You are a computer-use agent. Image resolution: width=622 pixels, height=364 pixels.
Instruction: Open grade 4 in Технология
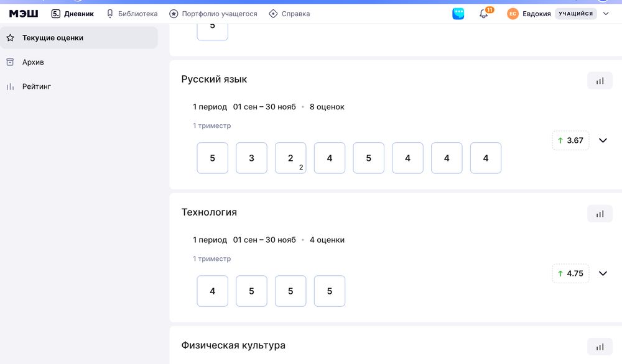pos(213,291)
